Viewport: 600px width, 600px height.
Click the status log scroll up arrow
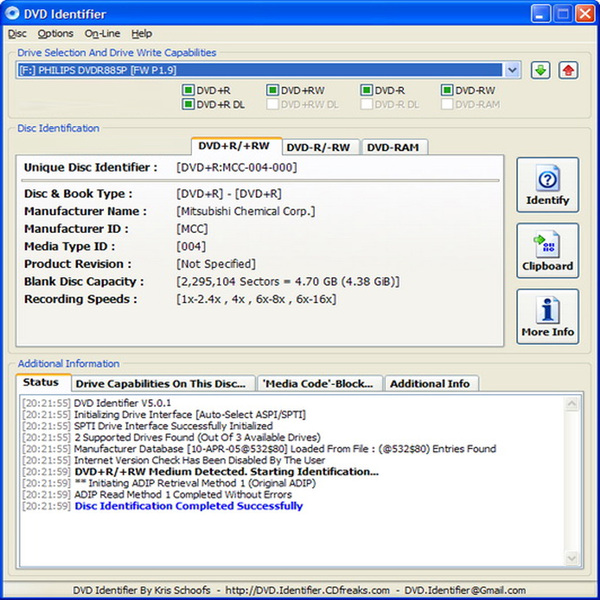(572, 403)
